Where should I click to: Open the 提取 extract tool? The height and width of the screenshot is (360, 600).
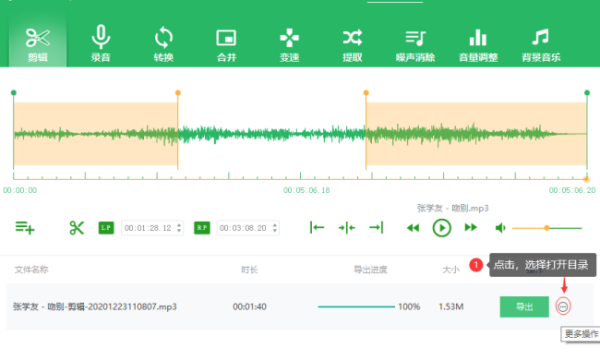pyautogui.click(x=352, y=45)
